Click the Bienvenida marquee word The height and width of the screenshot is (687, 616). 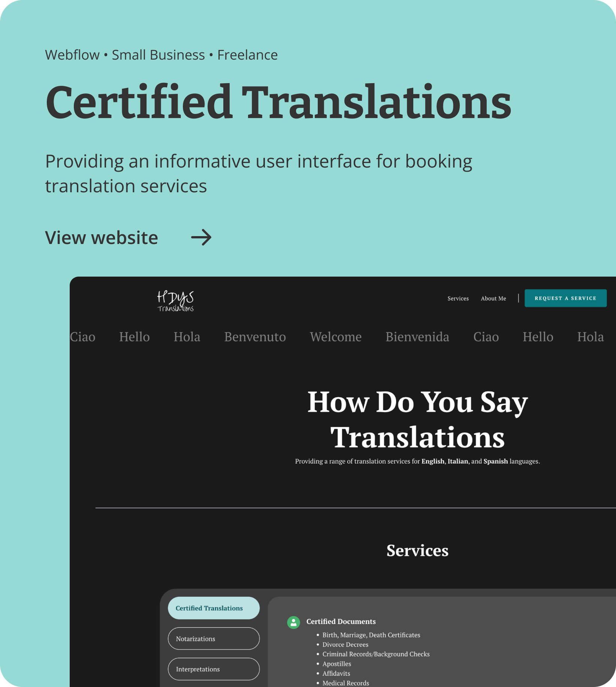coord(417,337)
